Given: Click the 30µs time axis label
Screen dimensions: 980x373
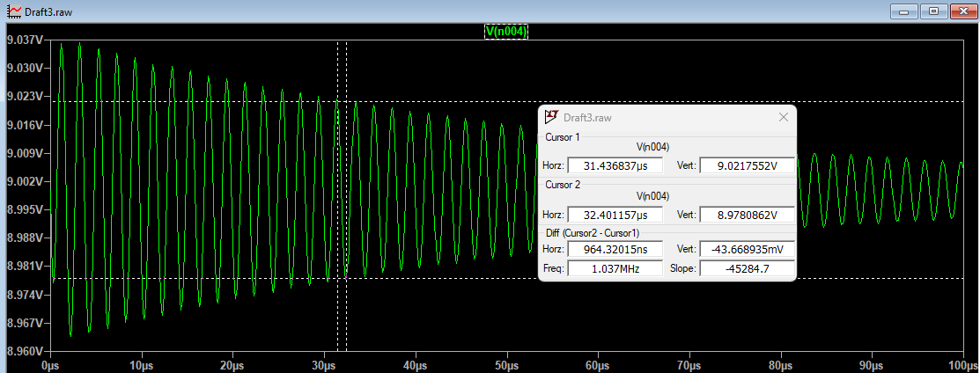Looking at the screenshot, I should pyautogui.click(x=325, y=364).
